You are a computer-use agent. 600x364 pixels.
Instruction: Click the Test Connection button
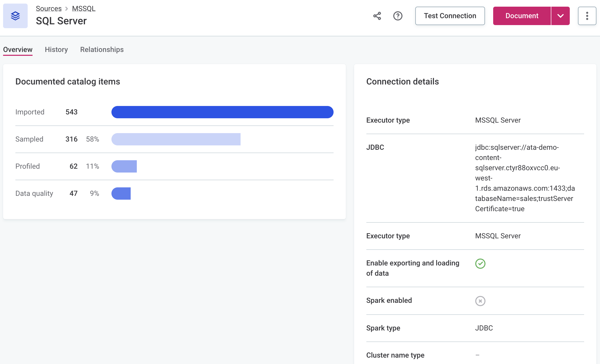tap(450, 16)
